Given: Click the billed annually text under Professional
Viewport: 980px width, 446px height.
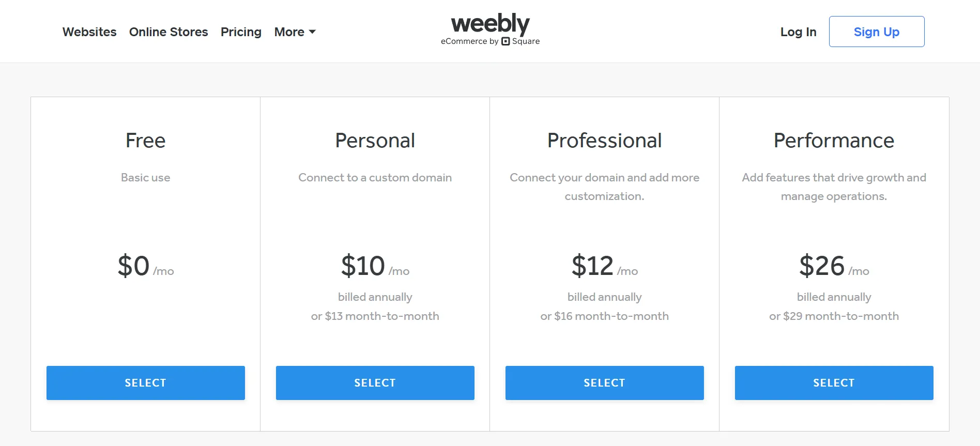Looking at the screenshot, I should click(604, 297).
